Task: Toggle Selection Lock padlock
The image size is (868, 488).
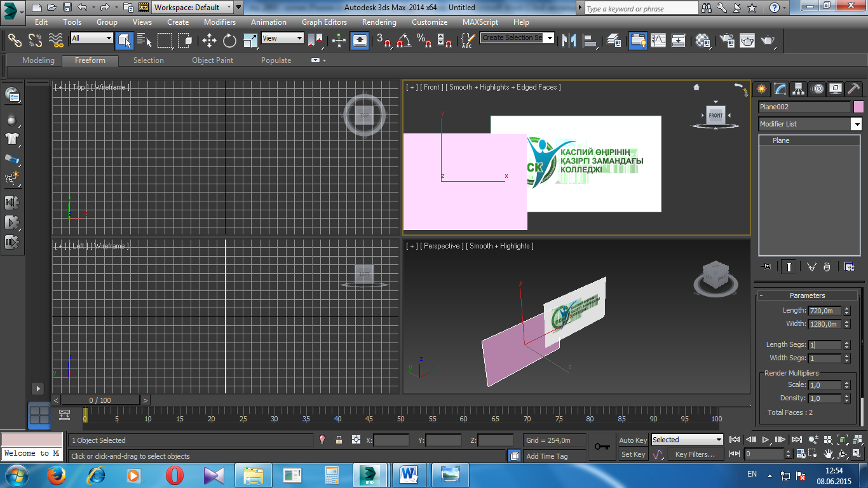Action: 339,440
